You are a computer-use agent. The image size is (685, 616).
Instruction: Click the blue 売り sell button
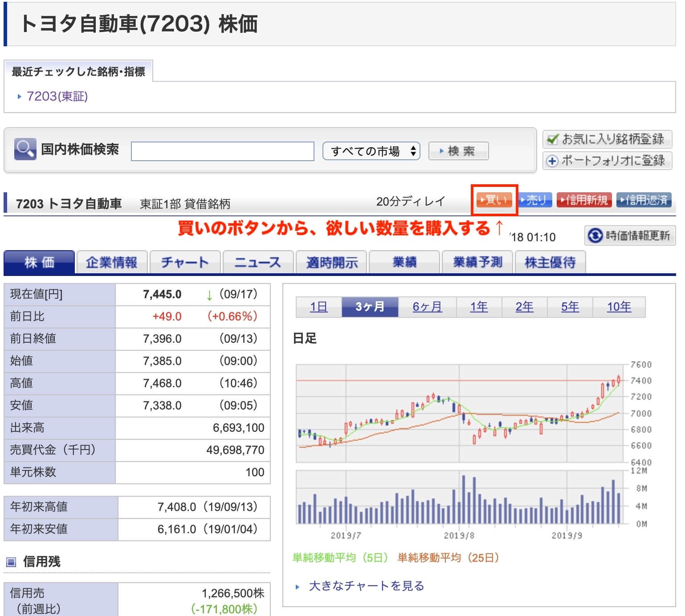[536, 200]
